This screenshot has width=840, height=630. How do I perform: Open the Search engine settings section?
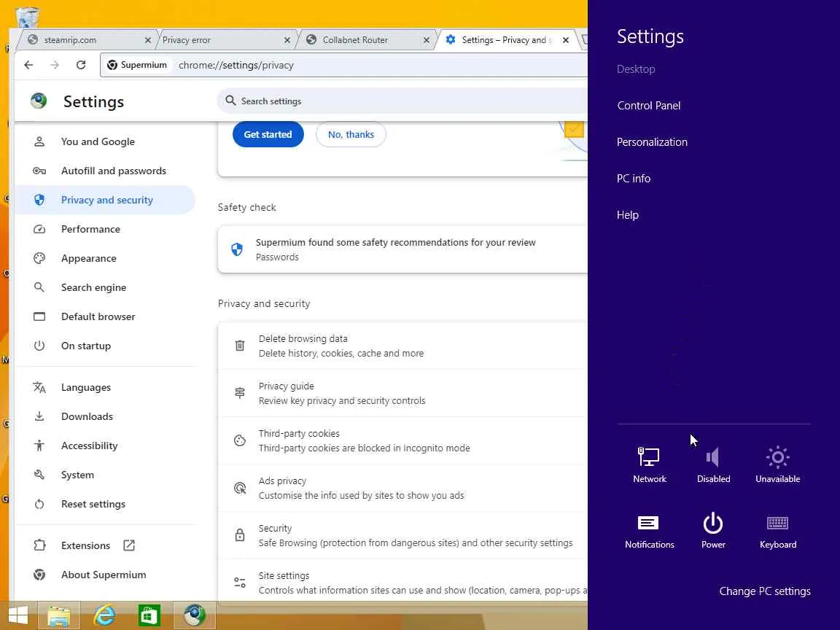[x=104, y=288]
